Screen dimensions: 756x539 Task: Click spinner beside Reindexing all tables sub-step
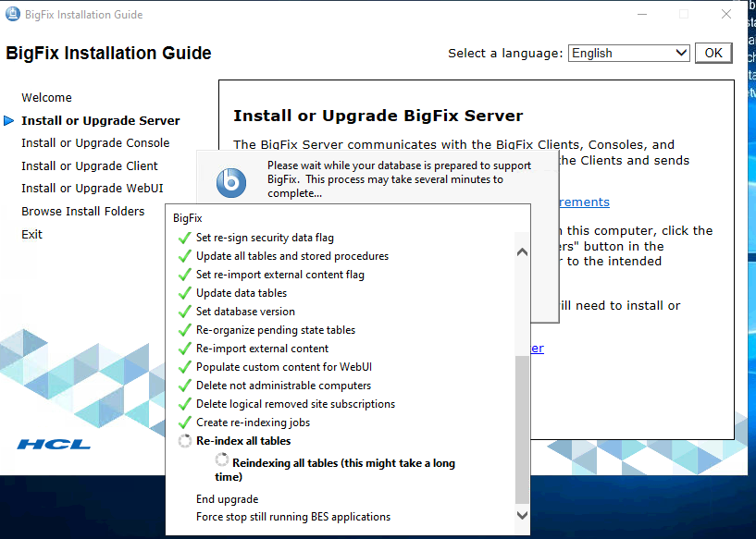222,460
